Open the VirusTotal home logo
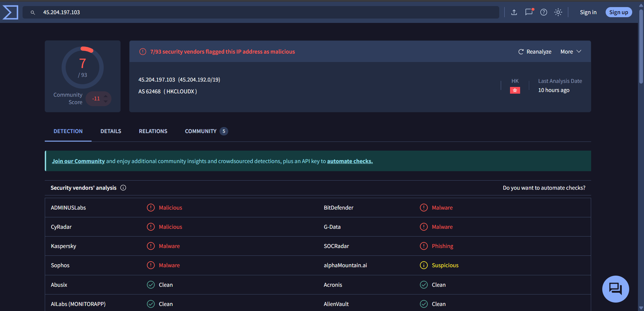Image resolution: width=644 pixels, height=311 pixels. point(10,12)
